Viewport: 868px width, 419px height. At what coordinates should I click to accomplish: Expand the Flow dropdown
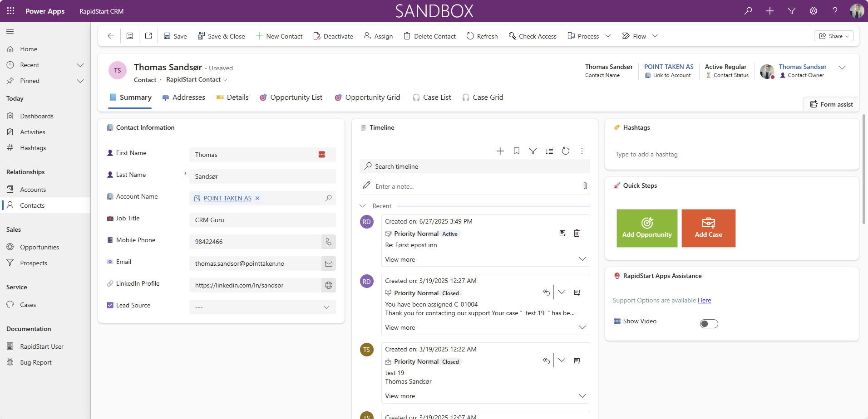point(655,36)
